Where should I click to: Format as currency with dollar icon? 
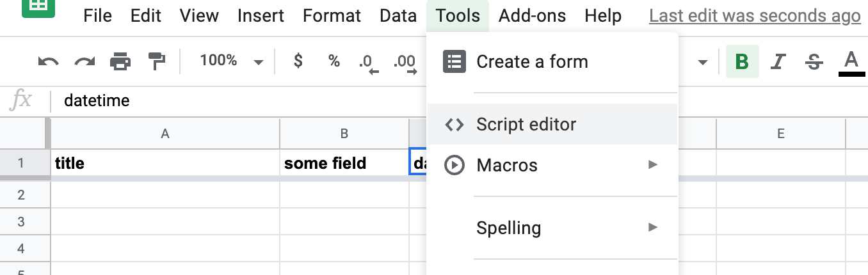[x=298, y=61]
